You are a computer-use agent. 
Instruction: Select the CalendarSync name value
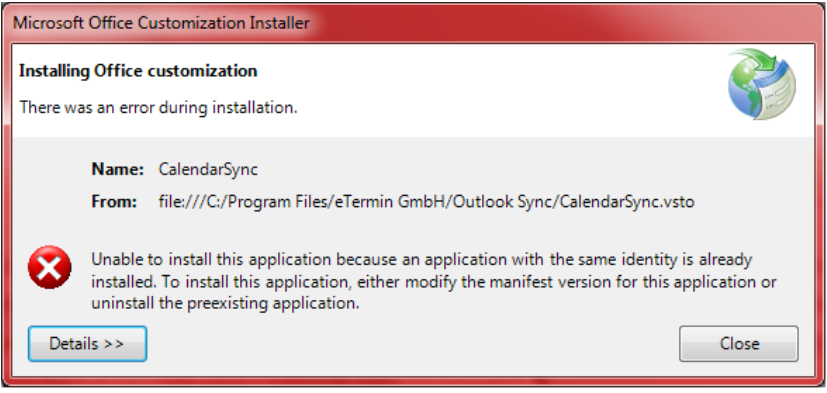click(x=208, y=170)
